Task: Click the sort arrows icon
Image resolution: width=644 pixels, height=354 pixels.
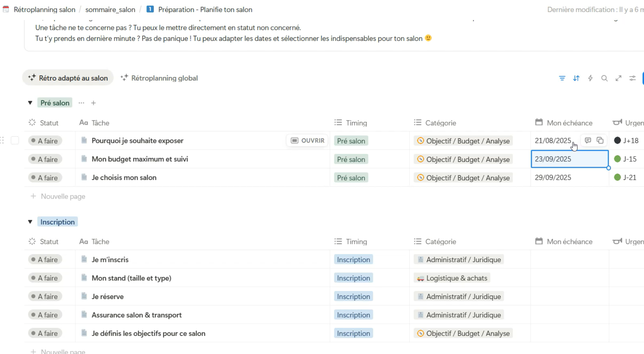Action: (576, 78)
